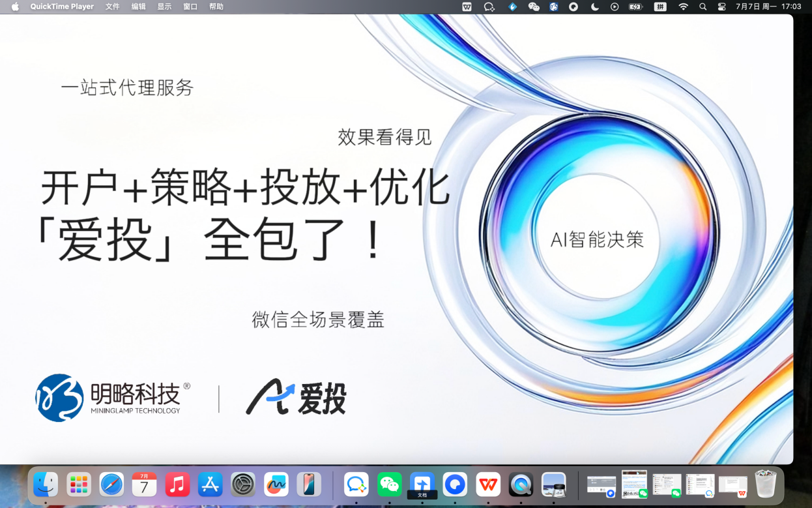This screenshot has height=508, width=812.
Task: Open App Store from the dock
Action: [x=210, y=485]
